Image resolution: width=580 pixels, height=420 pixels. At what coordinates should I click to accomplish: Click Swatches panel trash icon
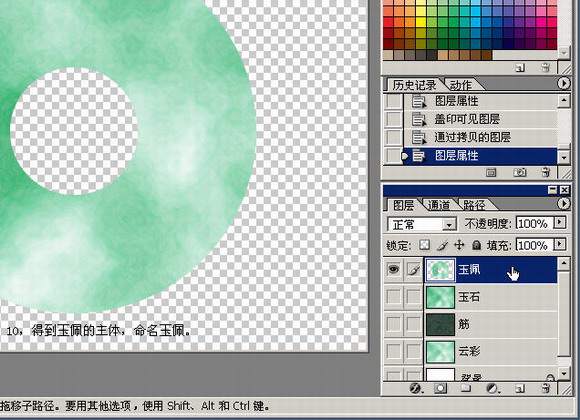(545, 67)
